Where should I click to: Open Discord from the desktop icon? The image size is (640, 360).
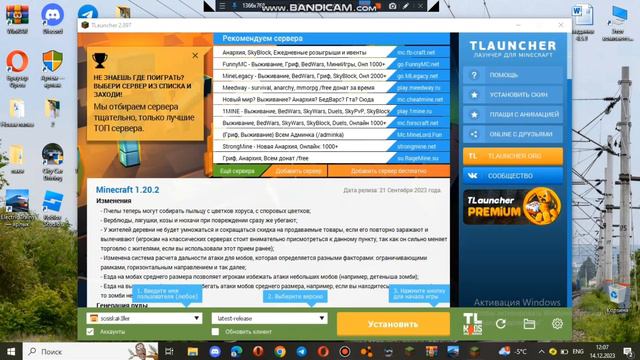pos(52,18)
